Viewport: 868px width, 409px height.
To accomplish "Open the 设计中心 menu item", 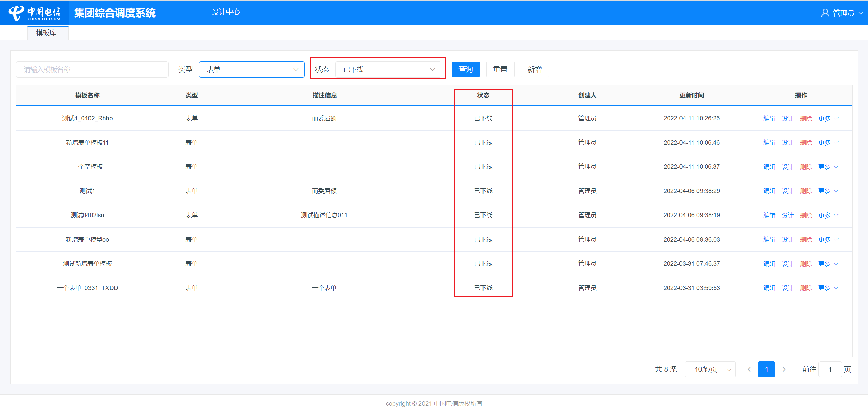I will [x=225, y=12].
